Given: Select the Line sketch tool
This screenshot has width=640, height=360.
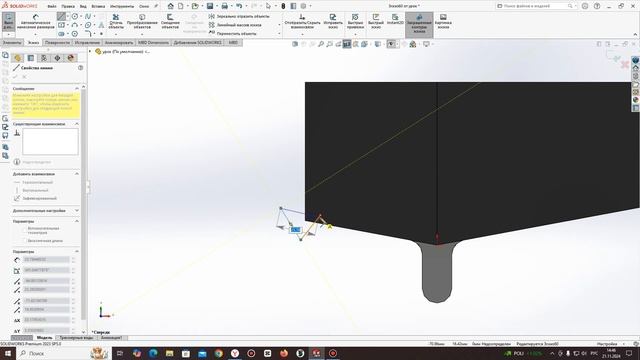Looking at the screenshot, I should coord(61,16).
